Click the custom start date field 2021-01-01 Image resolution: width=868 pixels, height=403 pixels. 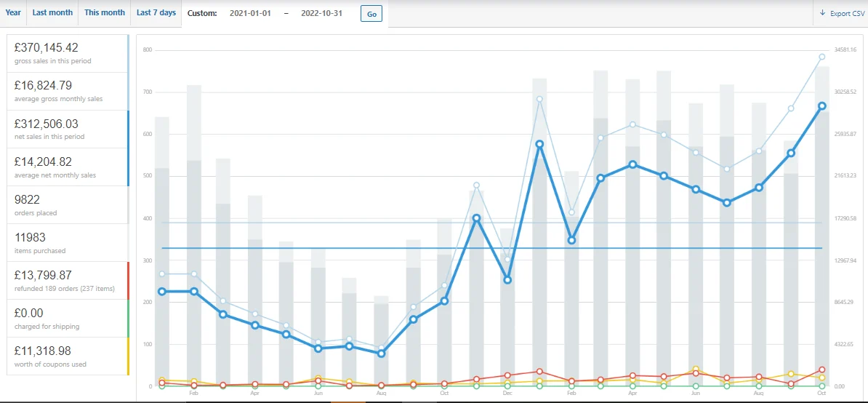tap(250, 13)
